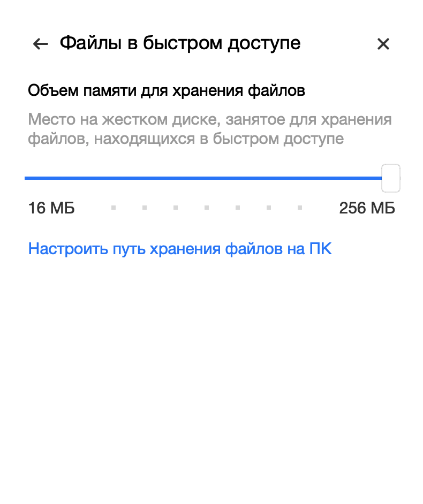The width and height of the screenshot is (423, 504).
Task: Click 'Объем памяти для хранения файлов' heading
Action: coord(167,90)
